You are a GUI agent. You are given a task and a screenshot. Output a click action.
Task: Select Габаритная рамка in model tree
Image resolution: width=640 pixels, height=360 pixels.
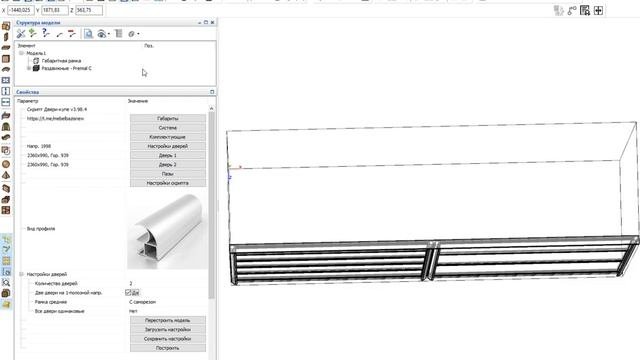point(61,60)
